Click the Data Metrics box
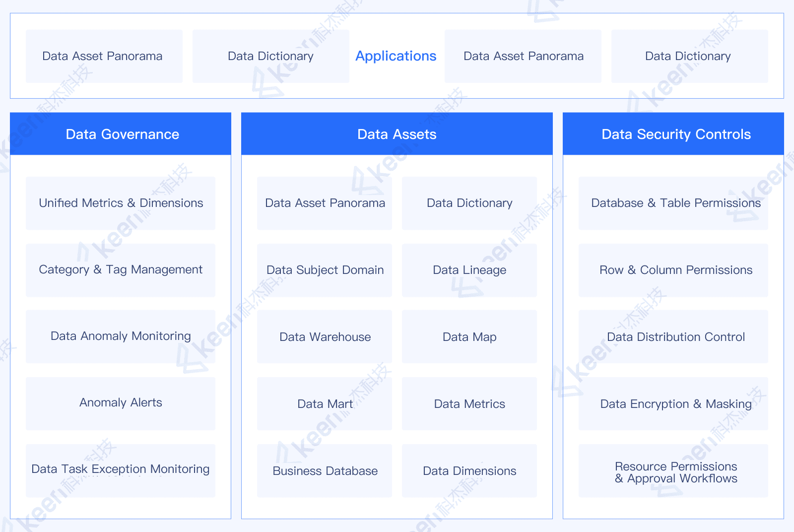 click(x=469, y=404)
